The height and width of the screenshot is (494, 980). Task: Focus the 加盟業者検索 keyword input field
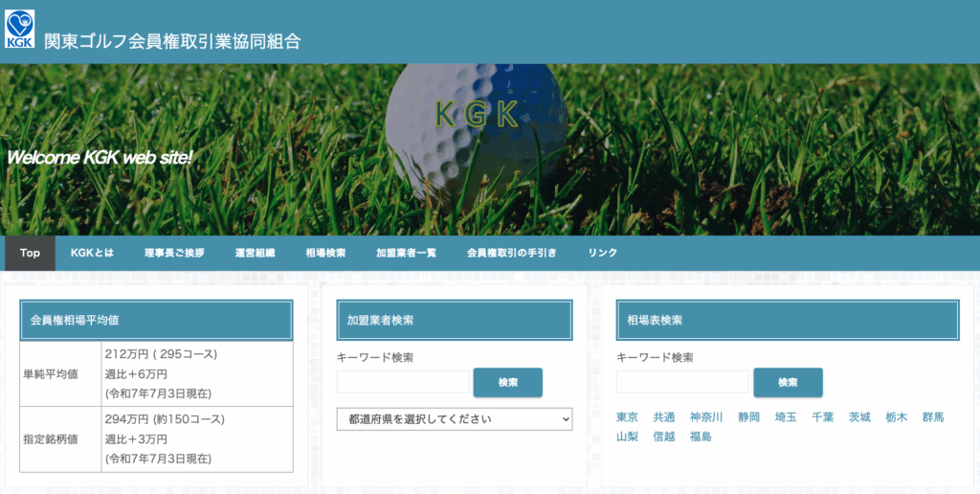pyautogui.click(x=403, y=382)
